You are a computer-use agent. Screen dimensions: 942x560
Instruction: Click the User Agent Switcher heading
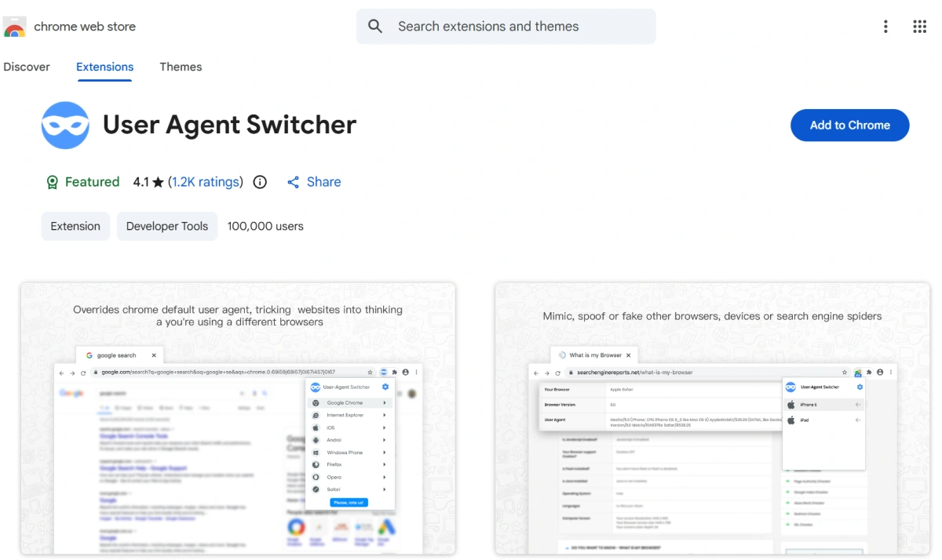(x=229, y=125)
